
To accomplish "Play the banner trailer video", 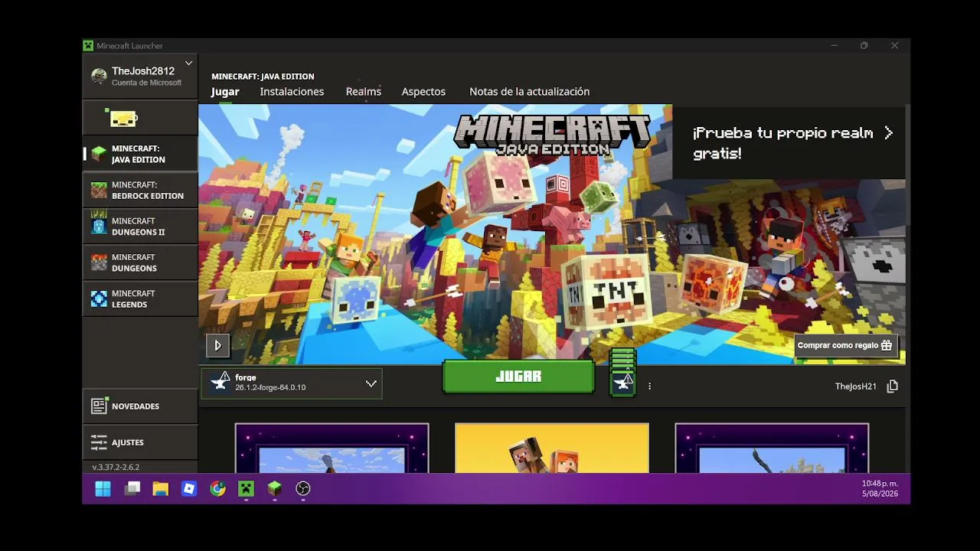I will (217, 346).
